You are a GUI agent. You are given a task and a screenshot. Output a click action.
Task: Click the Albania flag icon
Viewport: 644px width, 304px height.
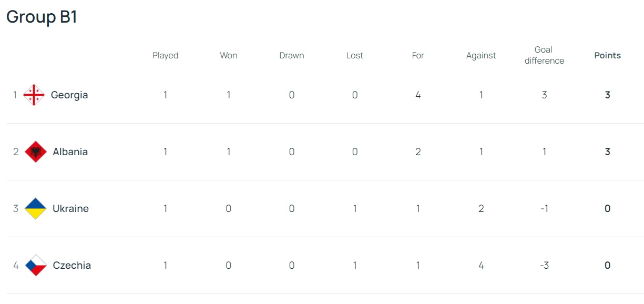click(35, 152)
